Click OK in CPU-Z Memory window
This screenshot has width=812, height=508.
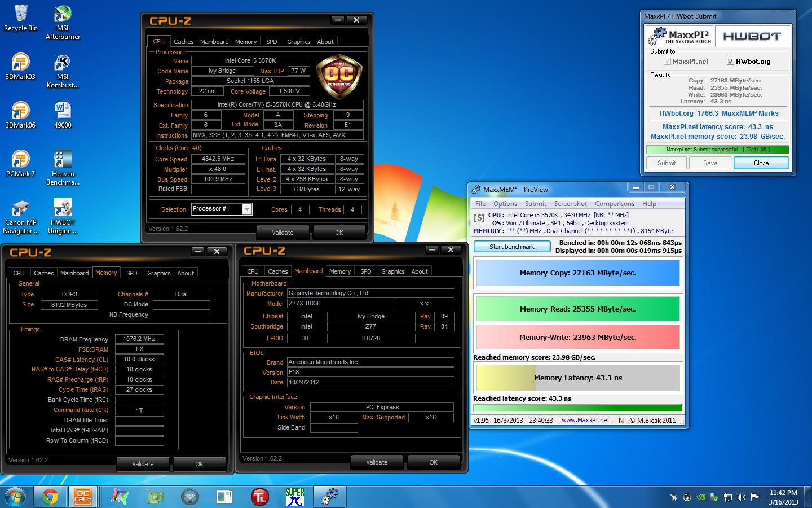pyautogui.click(x=199, y=464)
